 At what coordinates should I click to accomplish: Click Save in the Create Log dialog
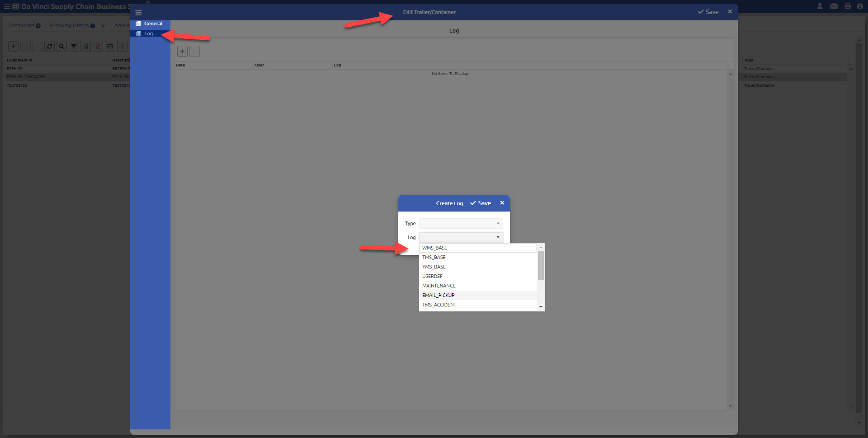(481, 203)
